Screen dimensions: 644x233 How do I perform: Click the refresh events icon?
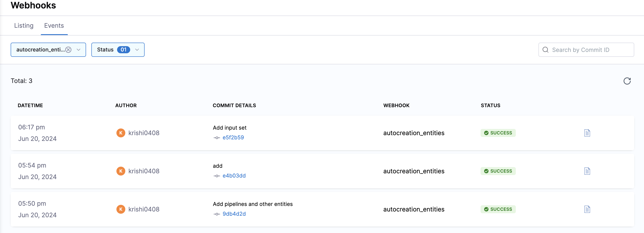pyautogui.click(x=627, y=81)
